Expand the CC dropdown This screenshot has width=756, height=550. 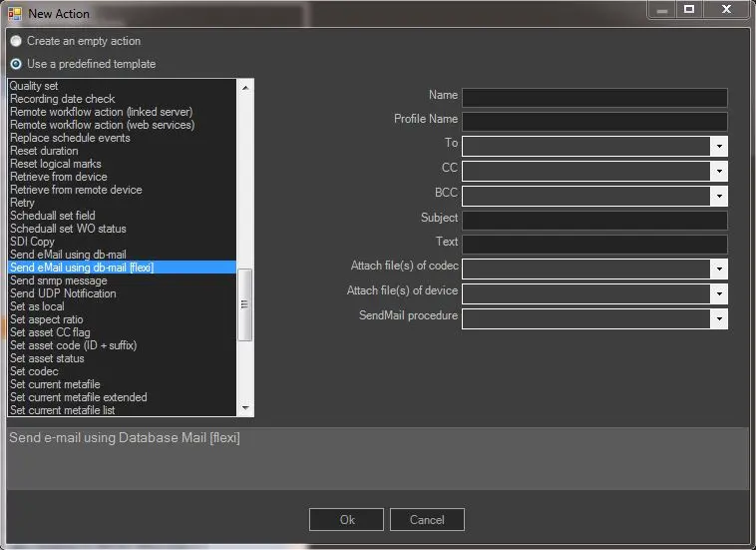[x=718, y=171]
